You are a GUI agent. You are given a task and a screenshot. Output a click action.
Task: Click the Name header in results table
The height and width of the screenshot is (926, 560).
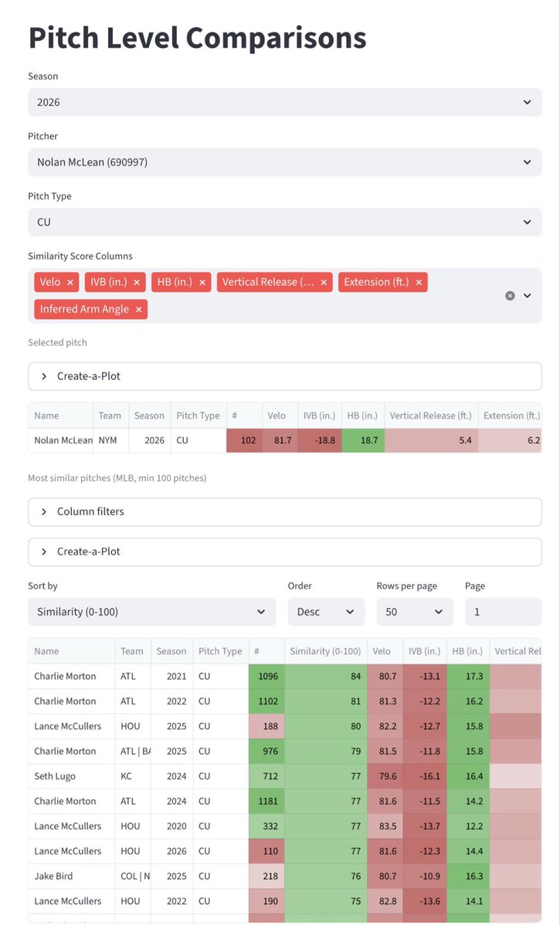click(72, 651)
